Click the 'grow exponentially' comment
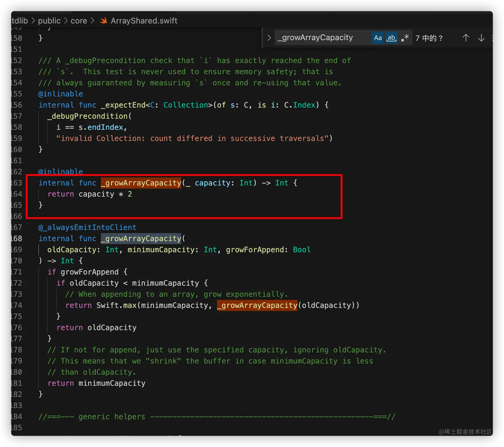 tap(176, 294)
